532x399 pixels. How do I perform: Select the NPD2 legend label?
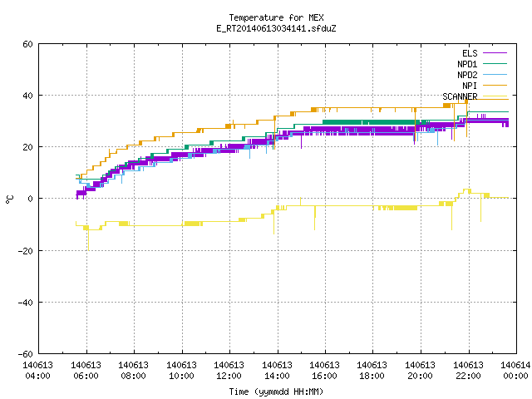click(x=467, y=75)
